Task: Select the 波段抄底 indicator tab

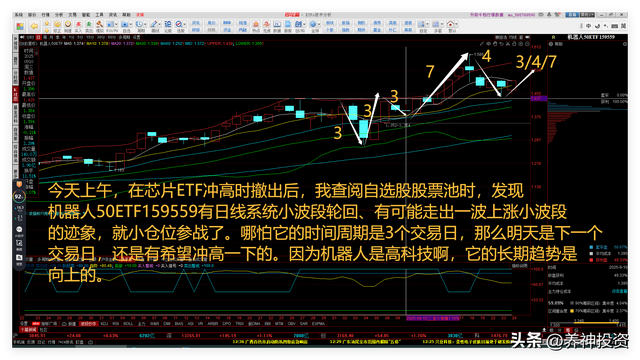Action: click(x=89, y=324)
